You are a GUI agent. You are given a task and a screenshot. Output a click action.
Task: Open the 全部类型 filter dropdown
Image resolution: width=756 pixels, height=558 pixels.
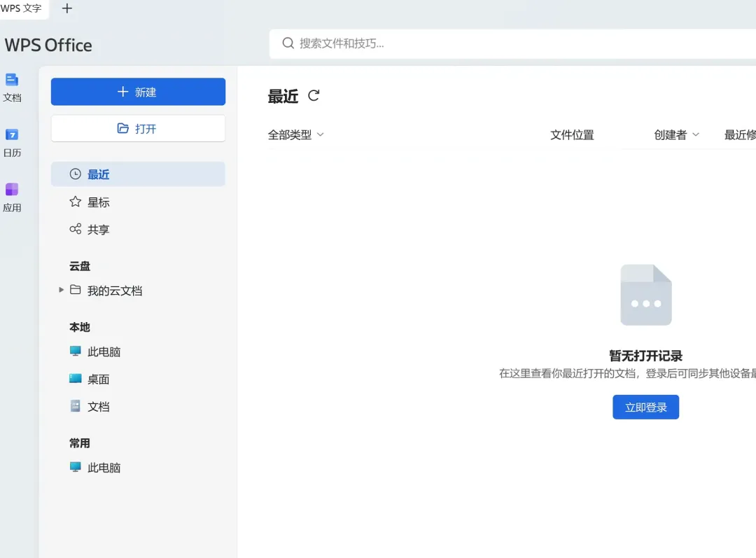(x=295, y=134)
